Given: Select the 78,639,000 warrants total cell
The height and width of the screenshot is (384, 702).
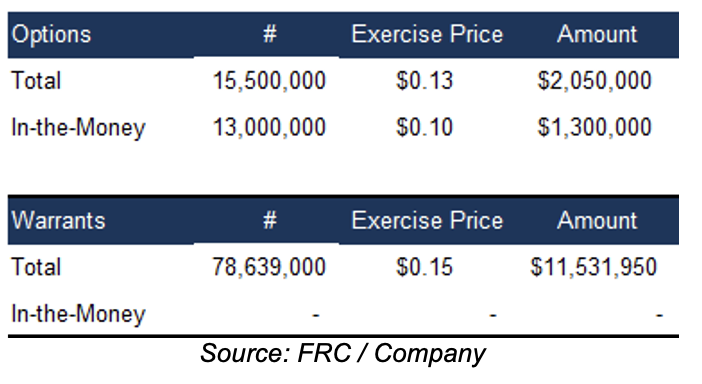Looking at the screenshot, I should point(269,267).
